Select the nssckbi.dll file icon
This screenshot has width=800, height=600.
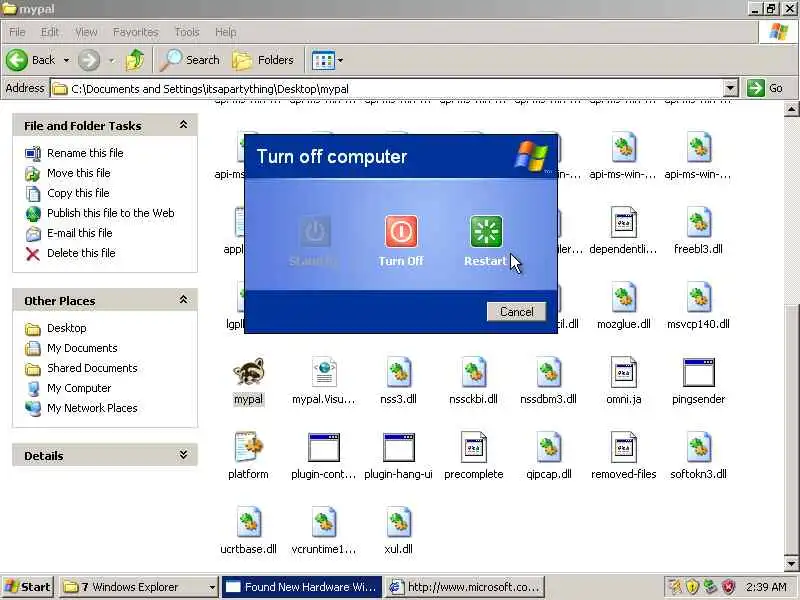pyautogui.click(x=473, y=372)
